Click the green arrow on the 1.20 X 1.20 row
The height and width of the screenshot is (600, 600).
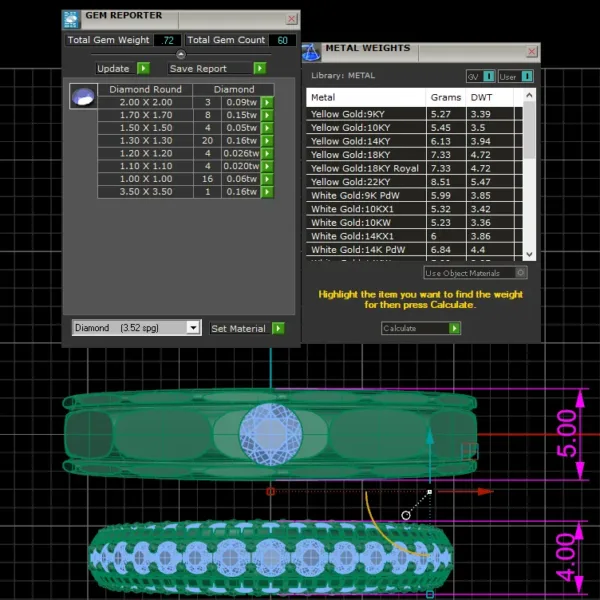(267, 153)
